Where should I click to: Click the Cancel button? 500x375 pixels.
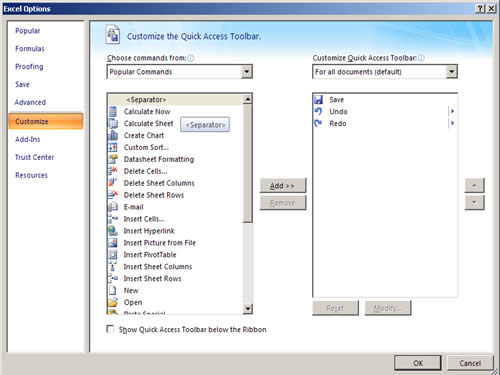[470, 363]
